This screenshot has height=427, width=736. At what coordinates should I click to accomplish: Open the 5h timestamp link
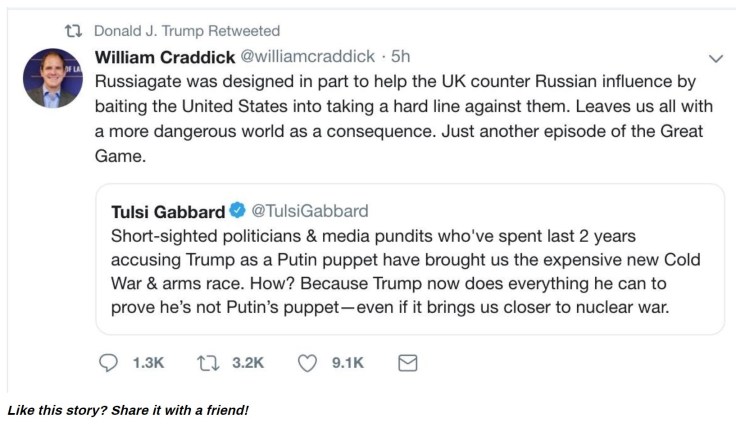pos(400,57)
